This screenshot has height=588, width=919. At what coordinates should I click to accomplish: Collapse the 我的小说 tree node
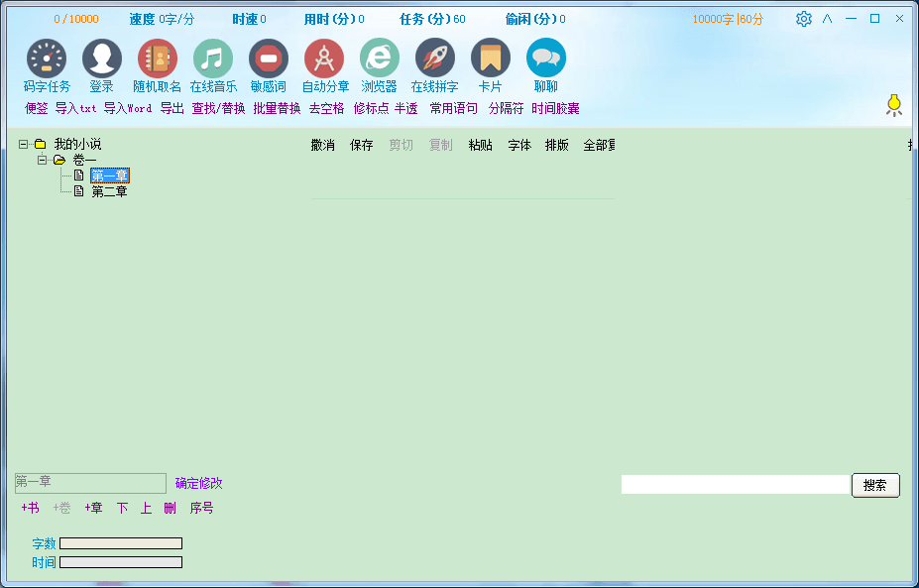point(24,145)
